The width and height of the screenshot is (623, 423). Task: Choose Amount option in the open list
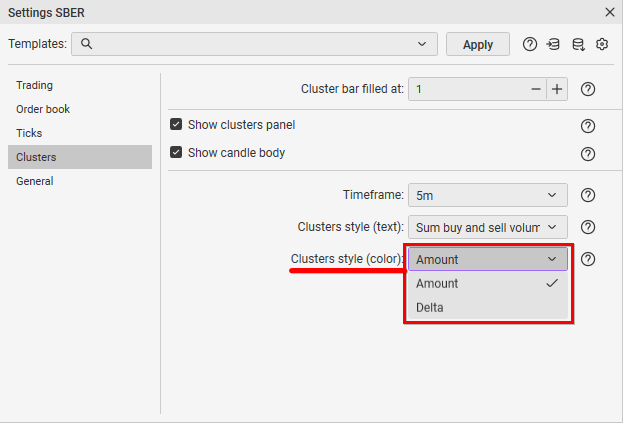tap(437, 283)
